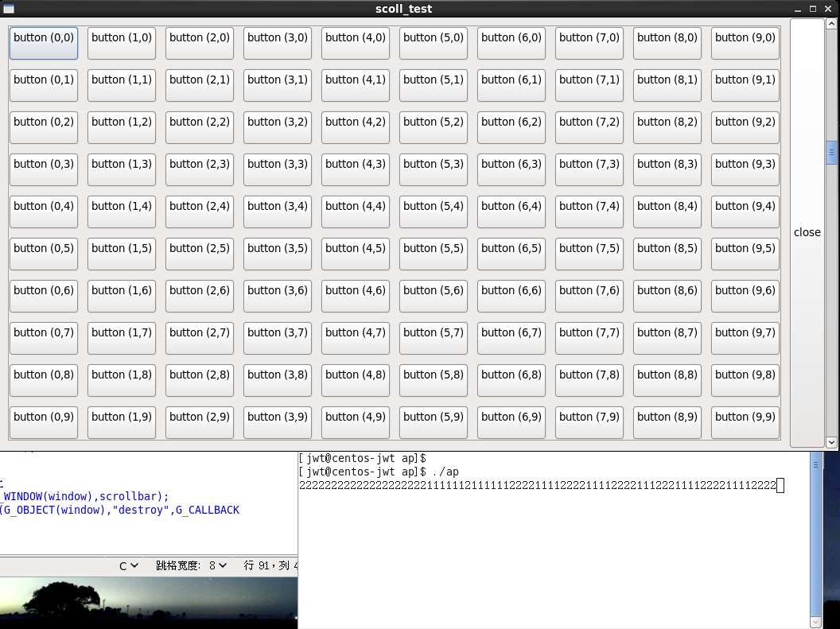Click the terminal scrollbar down arrow
Image resolution: width=840 pixels, height=629 pixels.
(x=815, y=622)
